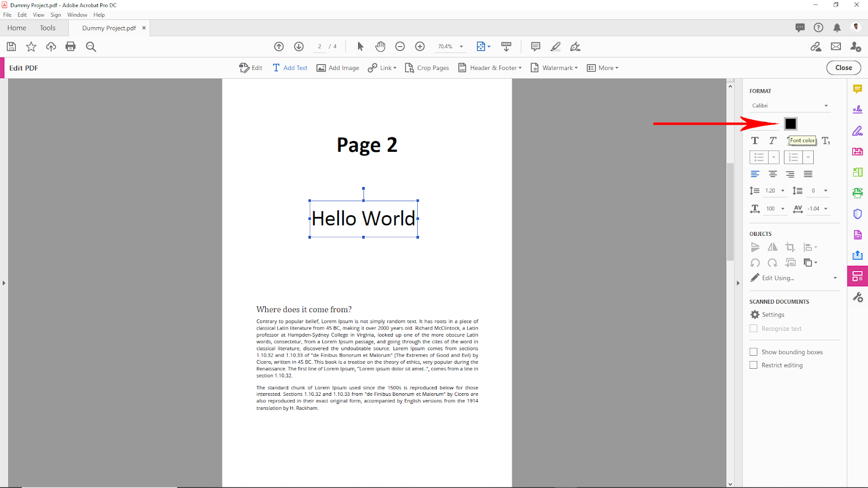Open the sign document fountain pen icon
Image resolution: width=868 pixels, height=488 pixels.
576,47
